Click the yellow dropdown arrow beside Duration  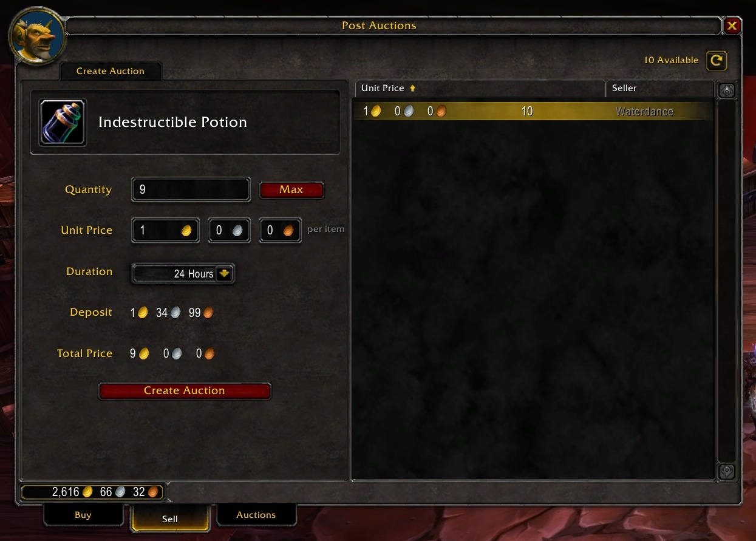click(x=224, y=273)
